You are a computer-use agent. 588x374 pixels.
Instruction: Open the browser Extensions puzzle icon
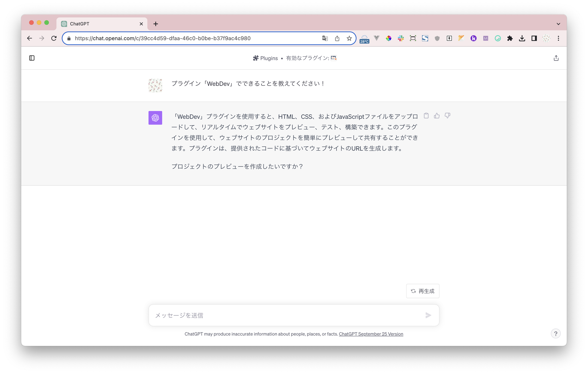(510, 38)
